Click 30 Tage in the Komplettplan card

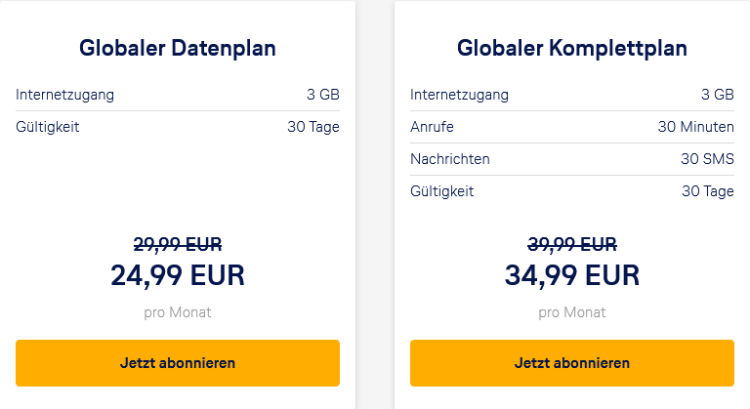point(707,191)
